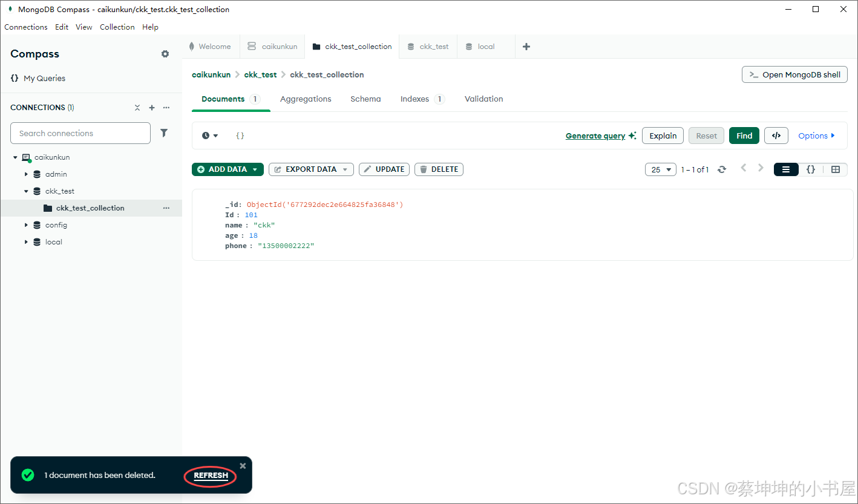
Task: Refresh the documents list with the refresh icon
Action: (x=722, y=169)
